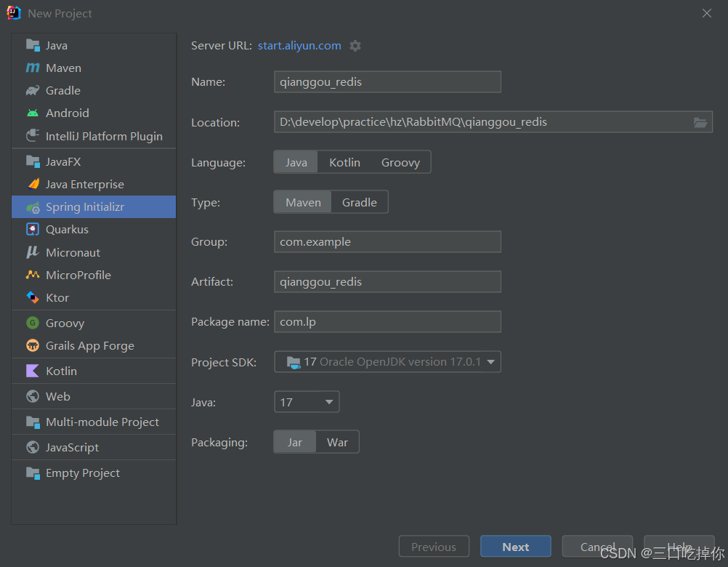728x567 pixels.
Task: Click the Artifact input field
Action: tap(388, 282)
